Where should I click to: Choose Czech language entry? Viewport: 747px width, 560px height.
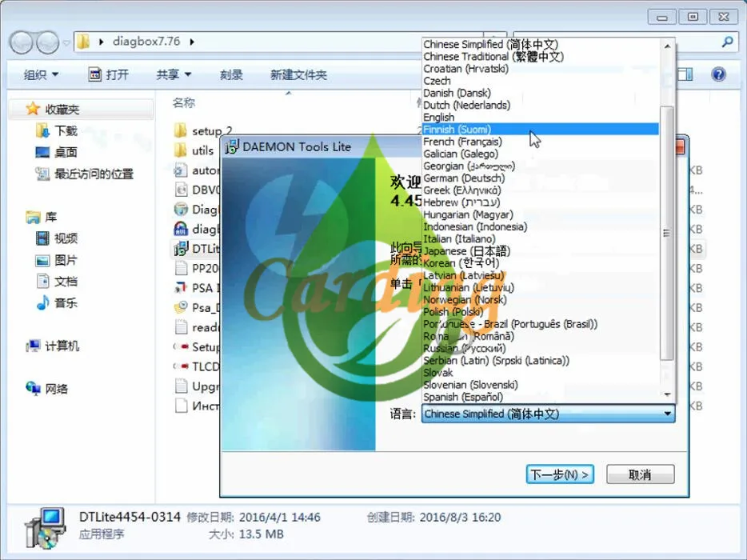[x=540, y=81]
